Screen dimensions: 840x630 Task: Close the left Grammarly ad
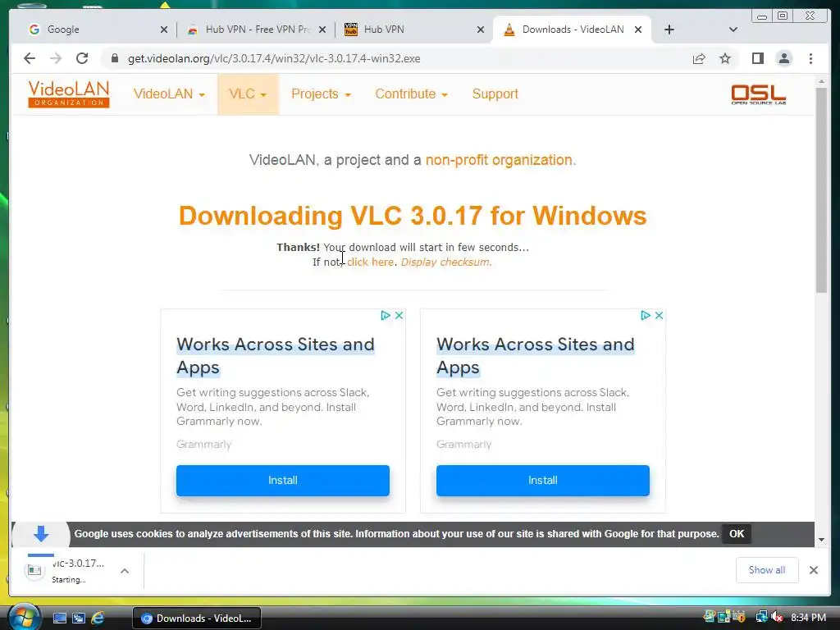coord(399,316)
